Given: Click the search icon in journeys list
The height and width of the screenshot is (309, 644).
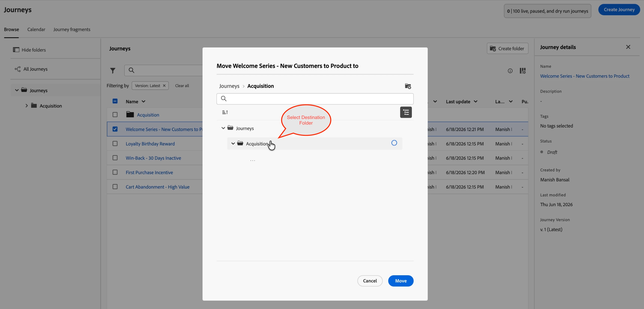Looking at the screenshot, I should pos(131,70).
